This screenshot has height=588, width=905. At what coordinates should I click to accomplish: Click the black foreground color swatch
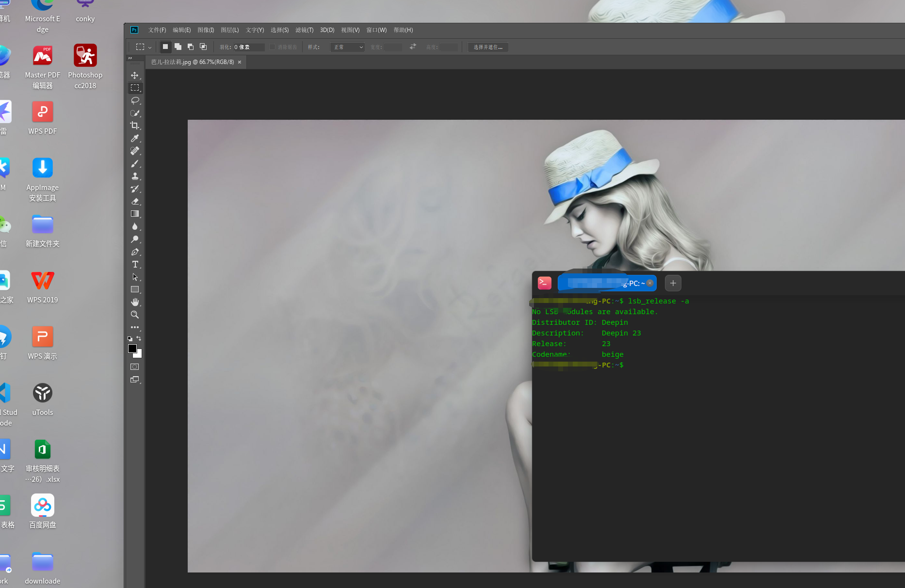132,349
